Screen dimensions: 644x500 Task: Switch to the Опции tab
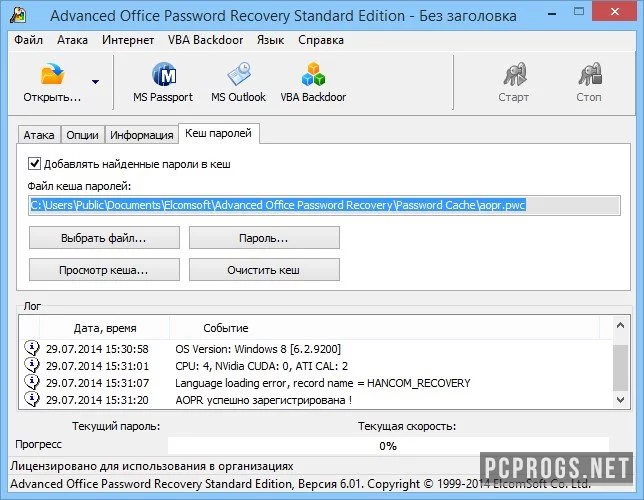pyautogui.click(x=83, y=135)
